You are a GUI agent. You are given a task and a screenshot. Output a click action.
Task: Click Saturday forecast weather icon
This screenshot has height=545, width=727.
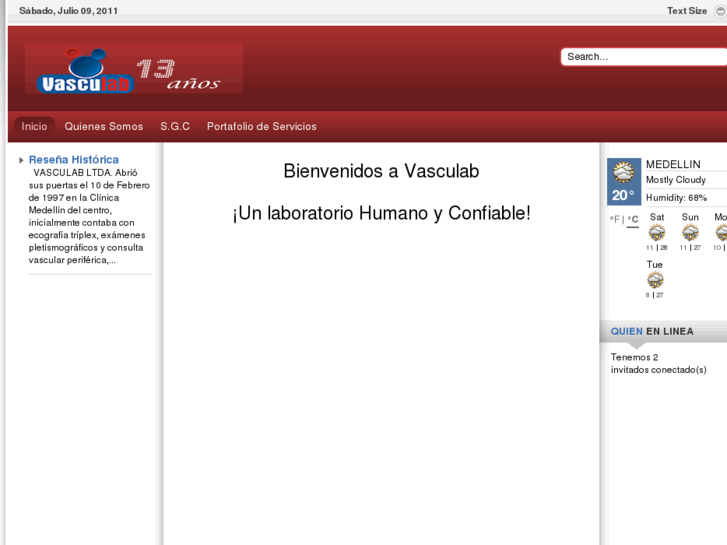point(657,232)
